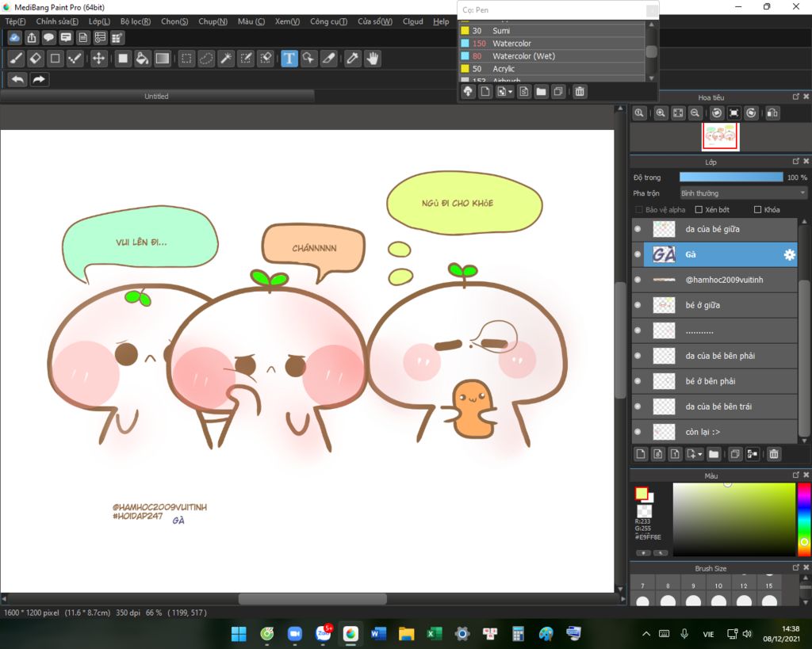Select the Lasso tool
812x649 pixels.
click(206, 59)
